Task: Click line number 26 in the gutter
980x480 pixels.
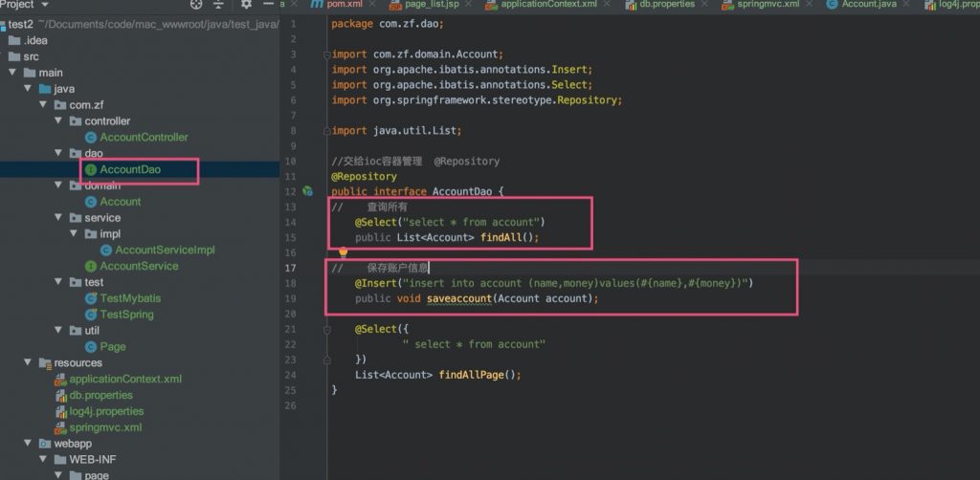Action: 290,405
